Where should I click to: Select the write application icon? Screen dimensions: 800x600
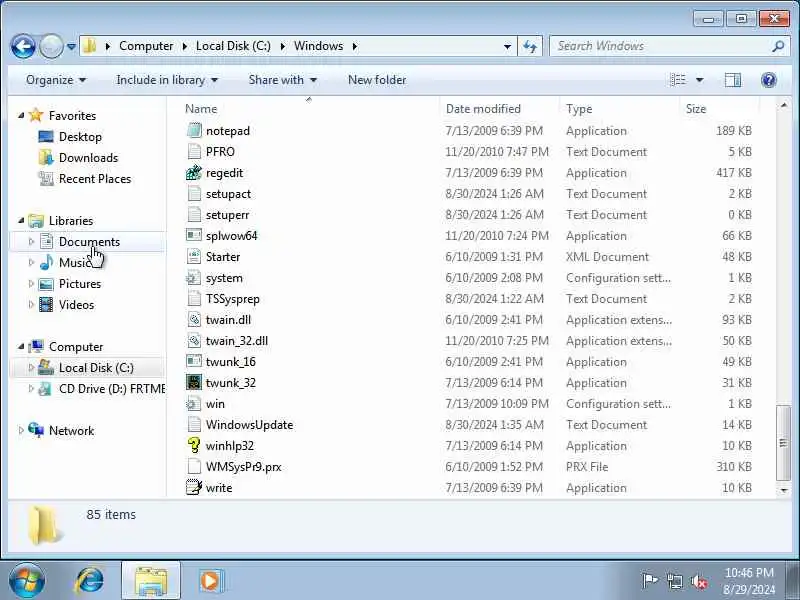(194, 487)
